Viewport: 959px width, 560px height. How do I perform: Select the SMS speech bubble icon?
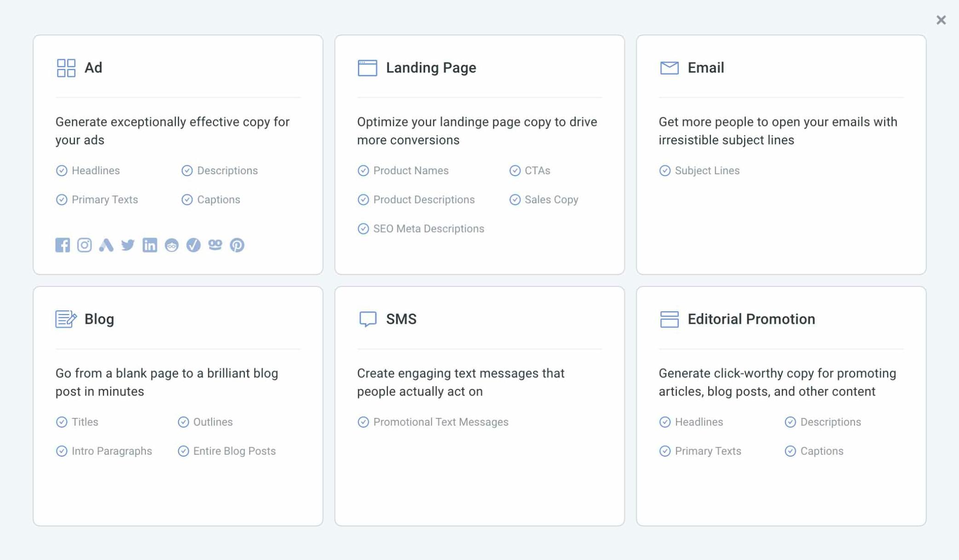[x=368, y=319]
